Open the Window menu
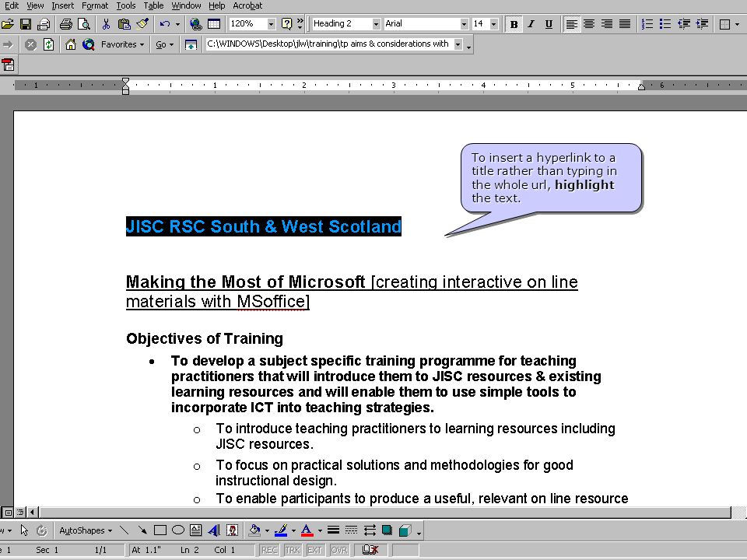 pyautogui.click(x=186, y=5)
